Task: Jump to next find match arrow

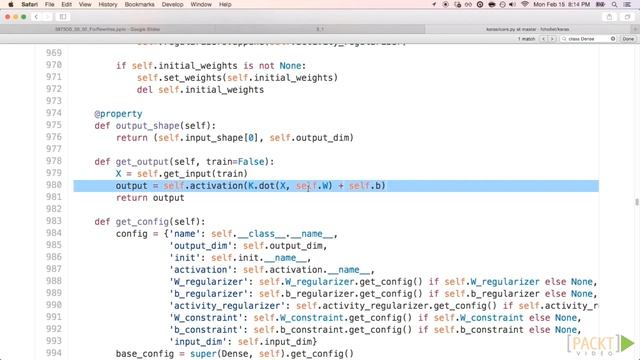Action: pos(552,39)
